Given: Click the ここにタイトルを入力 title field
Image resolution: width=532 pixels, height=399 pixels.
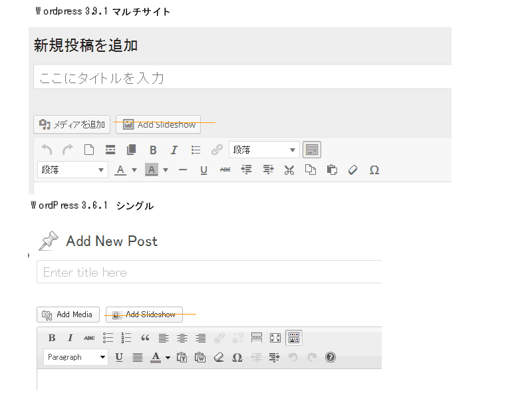Looking at the screenshot, I should point(242,77).
